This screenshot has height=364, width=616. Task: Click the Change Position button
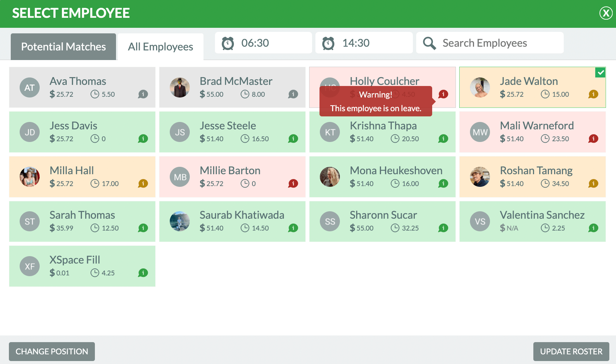(52, 351)
